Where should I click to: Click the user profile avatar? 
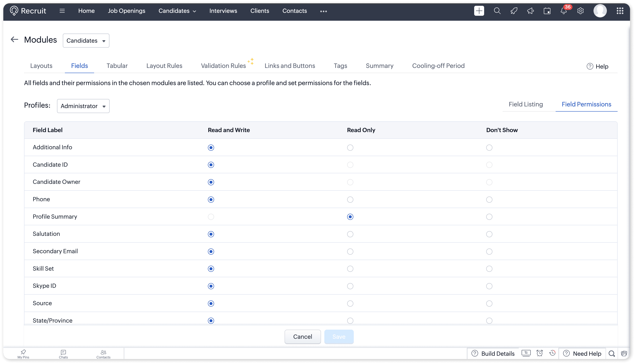tap(600, 11)
